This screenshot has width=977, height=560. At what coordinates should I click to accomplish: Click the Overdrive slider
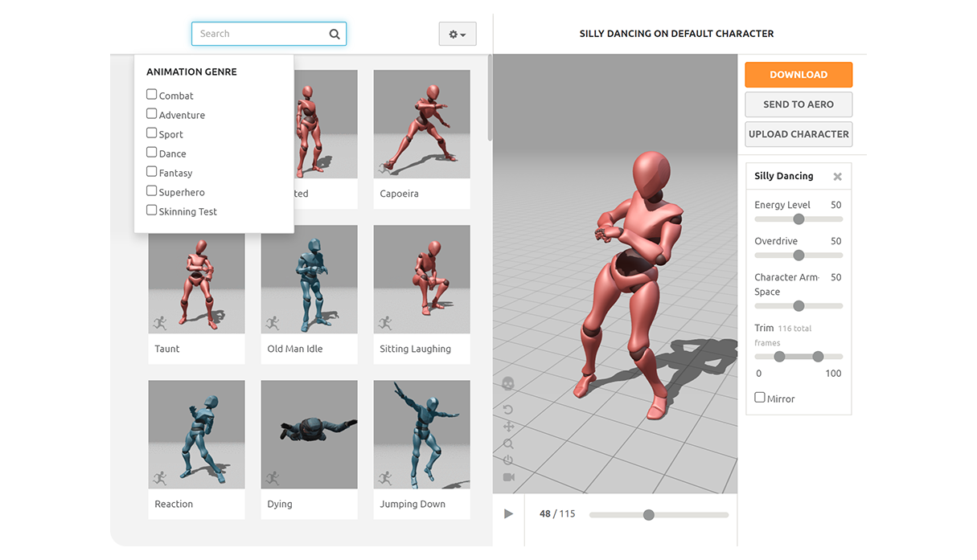point(798,255)
